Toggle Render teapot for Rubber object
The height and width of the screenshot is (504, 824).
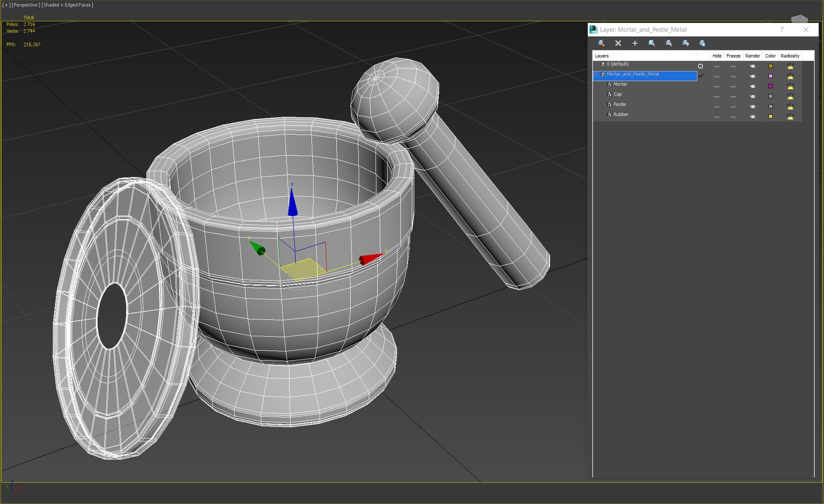pyautogui.click(x=752, y=117)
